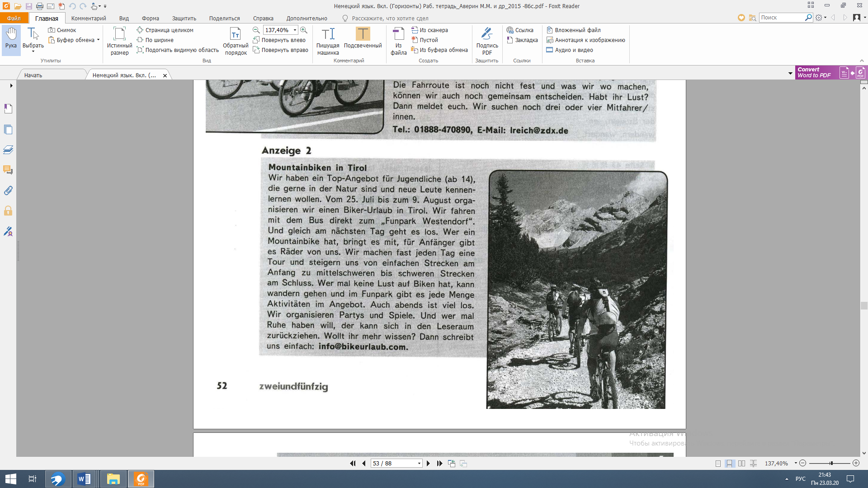
Task: Activate the Select (Выбрать) text tool
Action: point(33,39)
